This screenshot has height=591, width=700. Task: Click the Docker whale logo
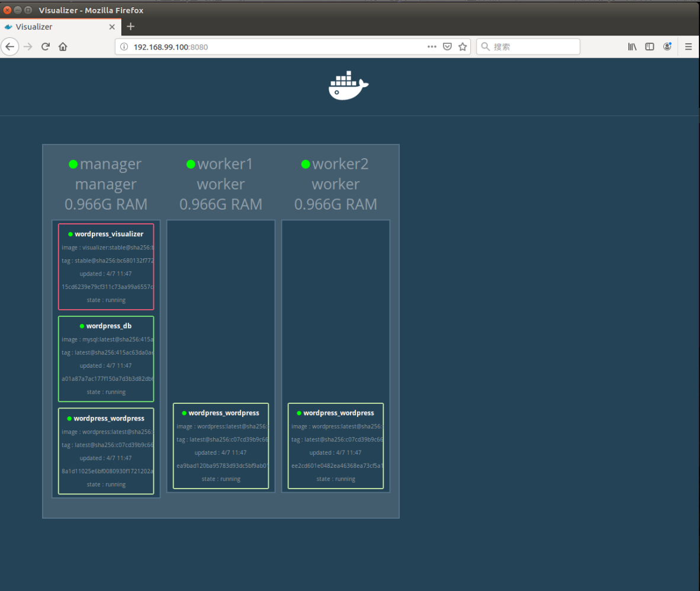tap(348, 85)
